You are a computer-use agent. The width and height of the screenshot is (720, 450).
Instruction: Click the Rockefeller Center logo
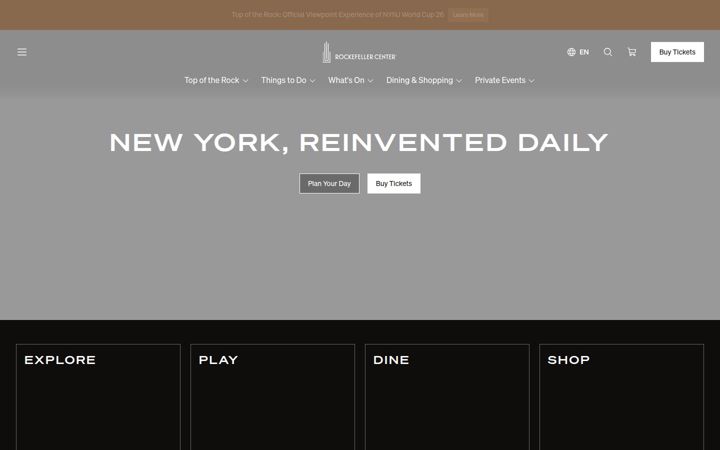[360, 52]
